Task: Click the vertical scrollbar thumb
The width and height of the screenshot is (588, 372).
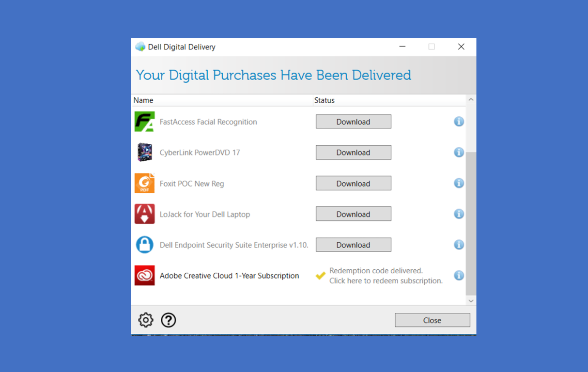Action: click(471, 223)
